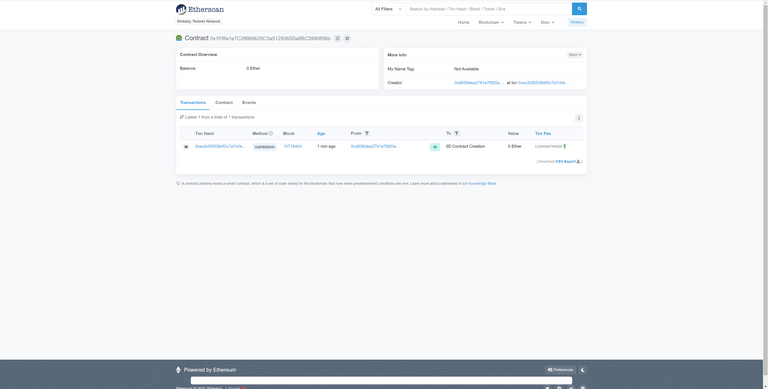
Task: Click the Etherscan logo
Action: [x=200, y=9]
